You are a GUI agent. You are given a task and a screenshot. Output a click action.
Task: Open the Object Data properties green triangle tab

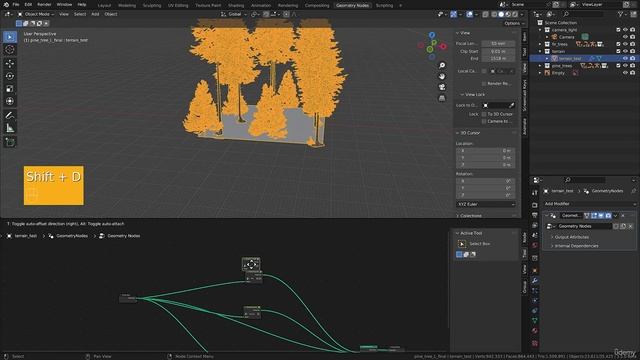coord(535,321)
